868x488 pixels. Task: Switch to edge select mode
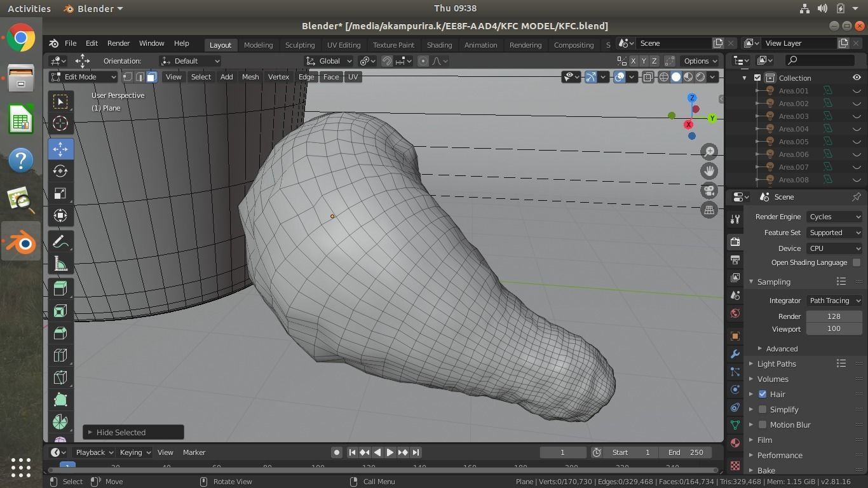click(x=140, y=77)
